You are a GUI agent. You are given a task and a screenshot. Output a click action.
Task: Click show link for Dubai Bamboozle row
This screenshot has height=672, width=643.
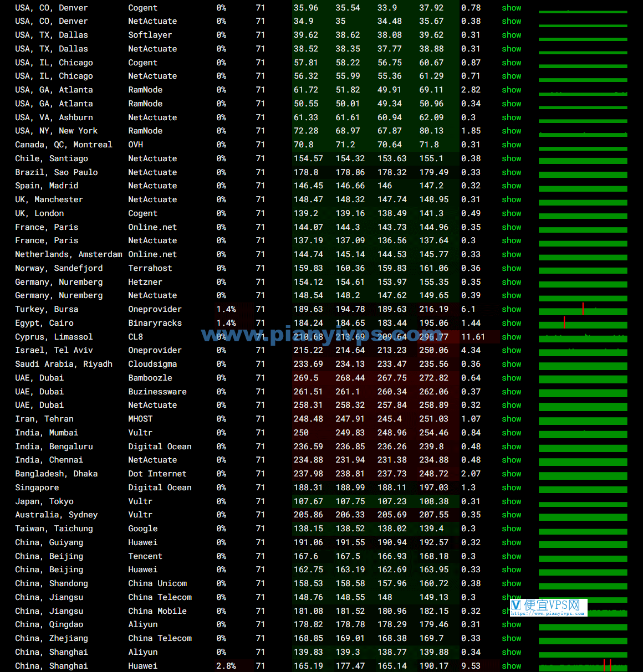[511, 378]
